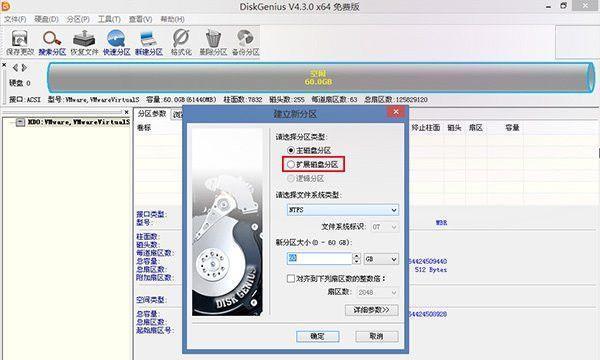Click the DiskGenius app icon in title bar
The width and height of the screenshot is (600, 360).
pos(5,5)
